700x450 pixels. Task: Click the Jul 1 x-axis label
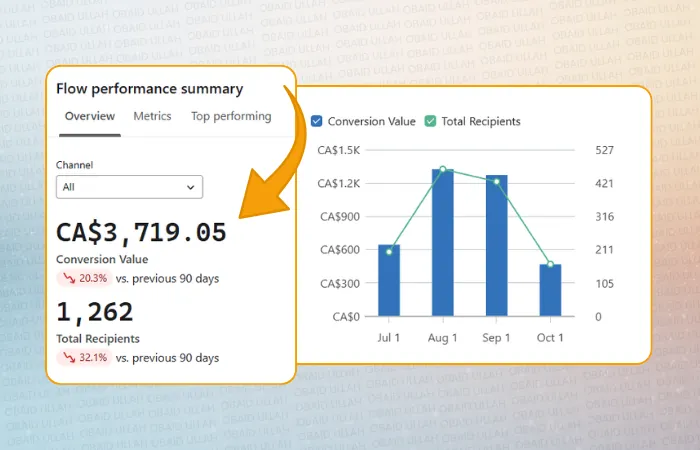click(x=388, y=338)
